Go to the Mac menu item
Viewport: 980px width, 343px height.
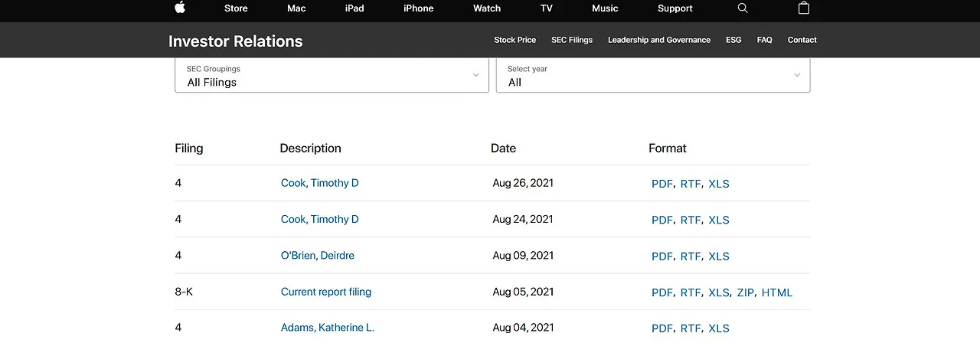pos(296,8)
